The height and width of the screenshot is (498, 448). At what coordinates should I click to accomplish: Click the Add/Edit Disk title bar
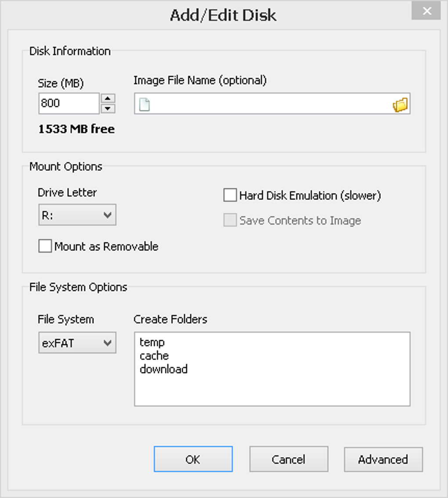[223, 15]
